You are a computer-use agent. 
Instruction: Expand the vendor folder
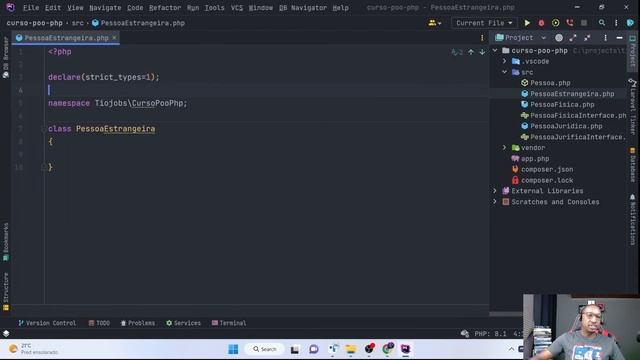505,148
